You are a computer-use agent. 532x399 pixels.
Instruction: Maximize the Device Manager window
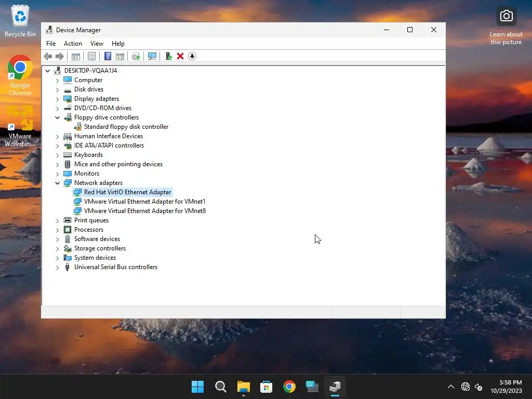pyautogui.click(x=410, y=30)
